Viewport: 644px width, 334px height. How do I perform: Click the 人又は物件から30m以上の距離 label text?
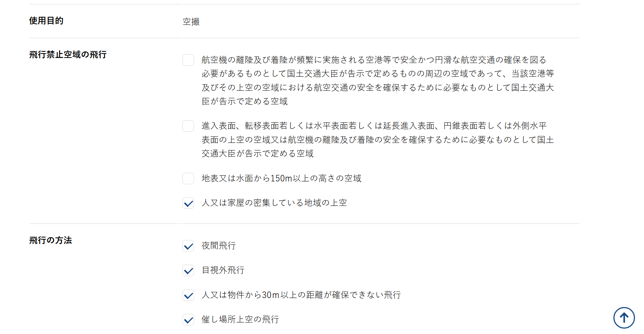[x=301, y=295]
